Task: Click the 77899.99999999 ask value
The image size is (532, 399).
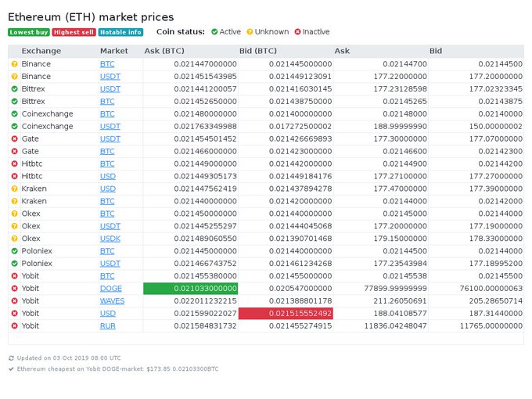Action: point(396,289)
